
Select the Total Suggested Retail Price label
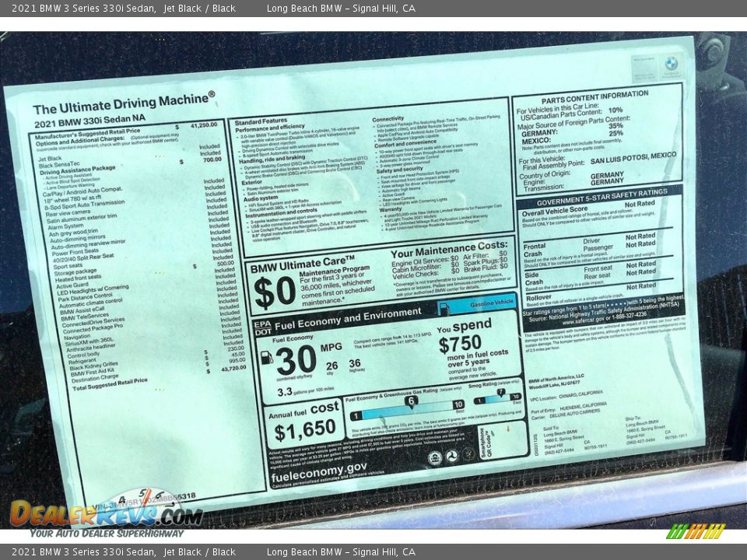tap(110, 384)
